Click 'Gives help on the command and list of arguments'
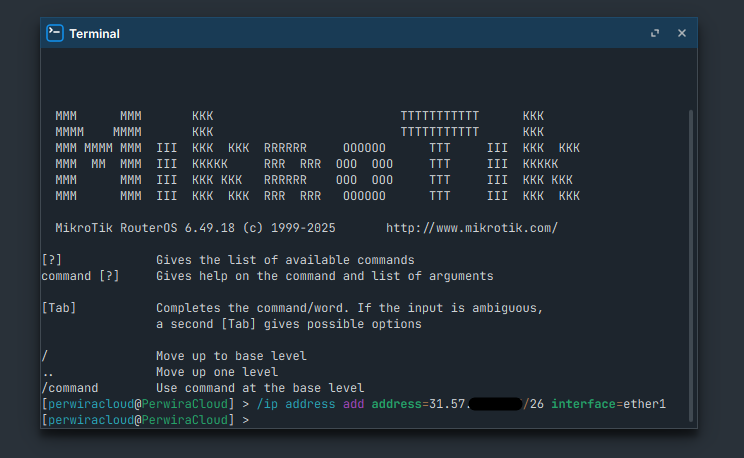 (325, 276)
